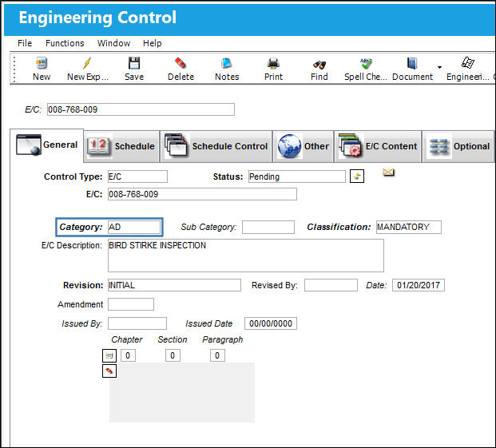Image resolution: width=496 pixels, height=448 pixels.
Task: Click the Engineeri... toolbar icon
Action: point(467,62)
